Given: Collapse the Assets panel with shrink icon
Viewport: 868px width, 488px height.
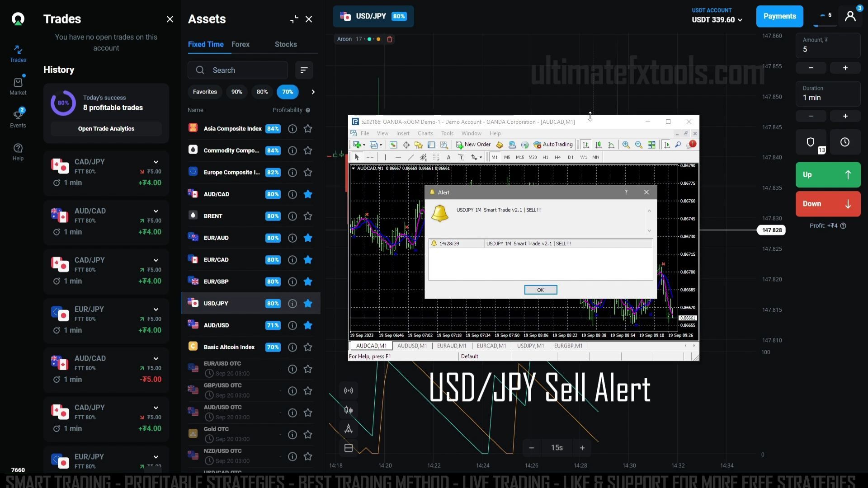Looking at the screenshot, I should pyautogui.click(x=294, y=19).
